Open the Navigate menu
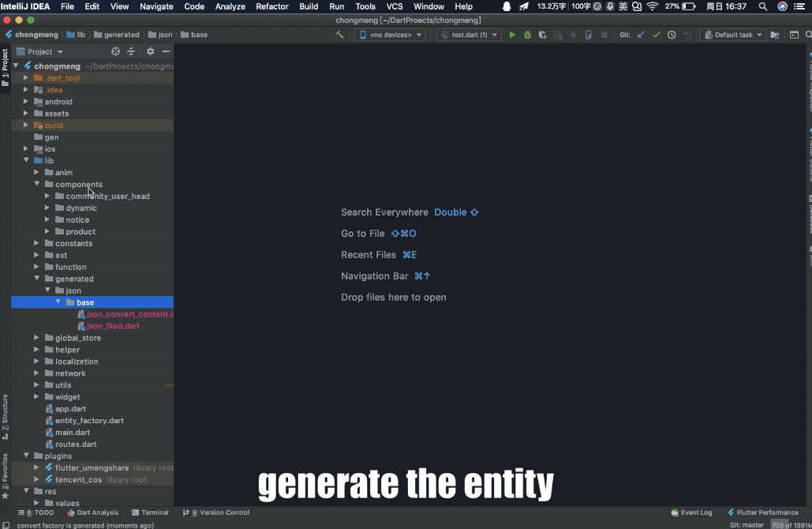This screenshot has width=812, height=529. (156, 6)
